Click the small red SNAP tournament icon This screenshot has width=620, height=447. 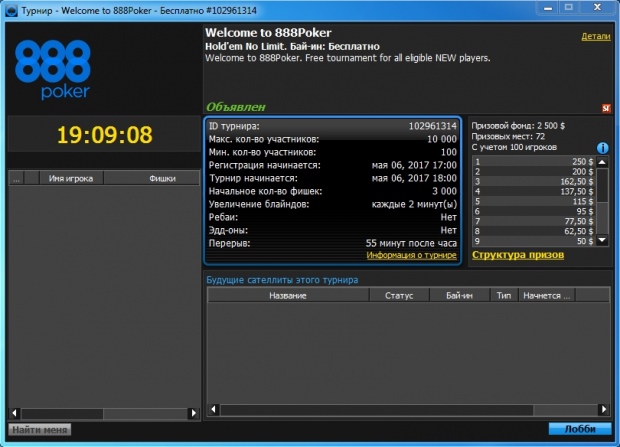click(x=605, y=107)
